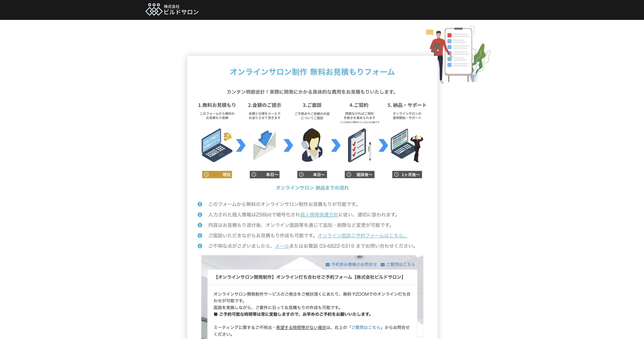Image resolution: width=644 pixels, height=339 pixels.
Task: Click the メール link in the inquiry note
Action: pyautogui.click(x=282, y=246)
